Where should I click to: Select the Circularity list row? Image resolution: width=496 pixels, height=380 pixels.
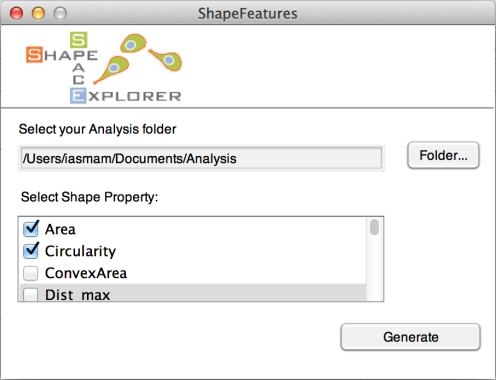pos(193,251)
